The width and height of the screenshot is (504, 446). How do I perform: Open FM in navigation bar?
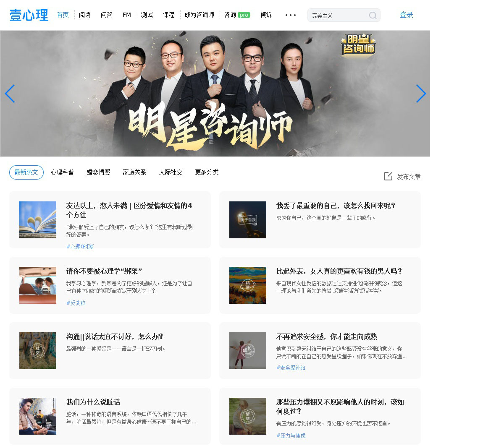pos(127,15)
